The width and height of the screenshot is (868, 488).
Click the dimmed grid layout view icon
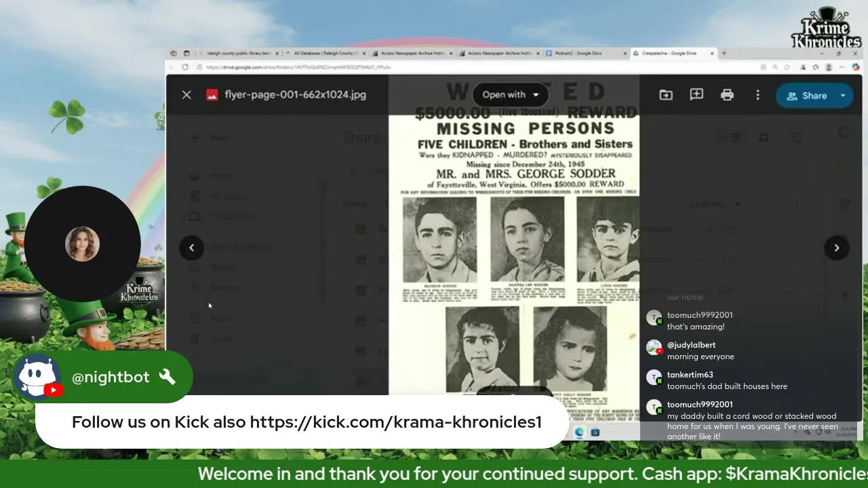pos(764,138)
